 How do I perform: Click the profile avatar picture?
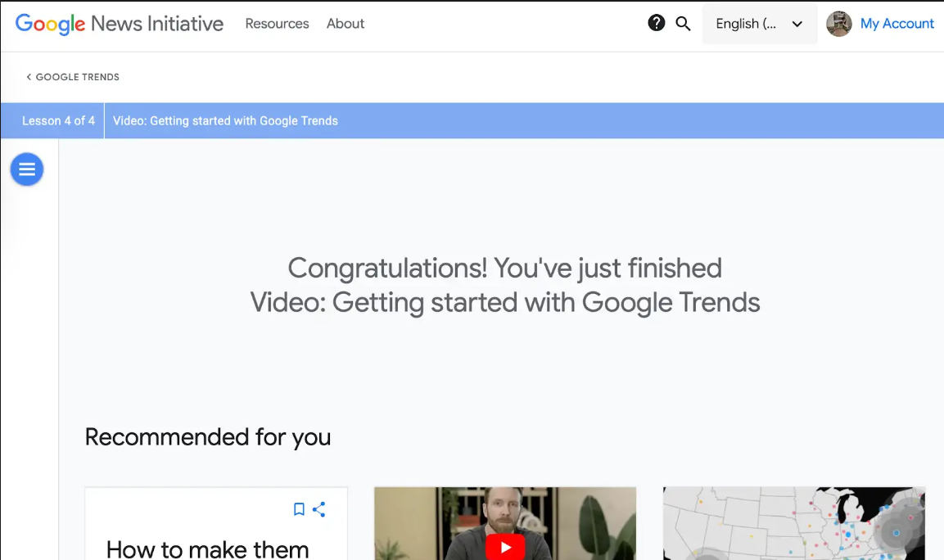coord(838,24)
